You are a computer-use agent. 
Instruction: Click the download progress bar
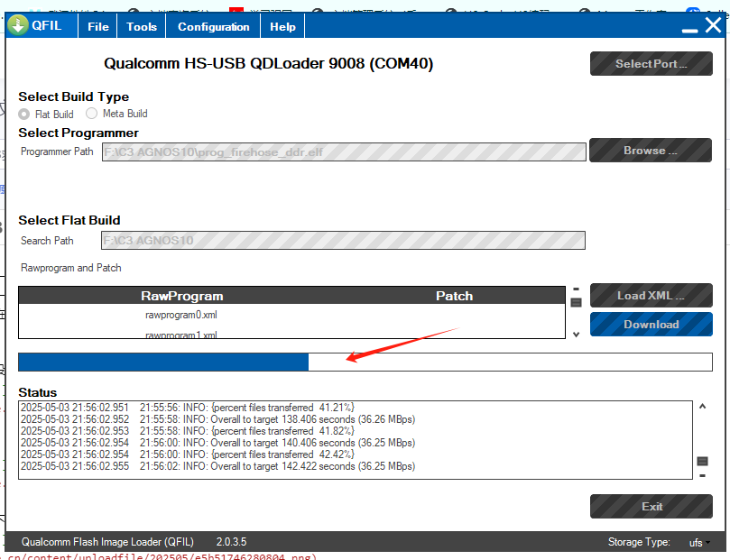coord(365,362)
